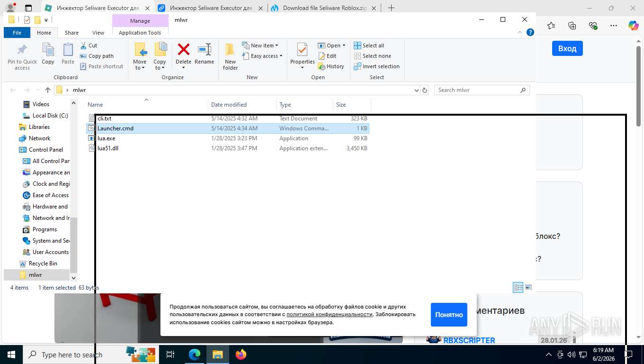Switch to the View ribbon tab
This screenshot has height=364, width=644.
point(98,33)
